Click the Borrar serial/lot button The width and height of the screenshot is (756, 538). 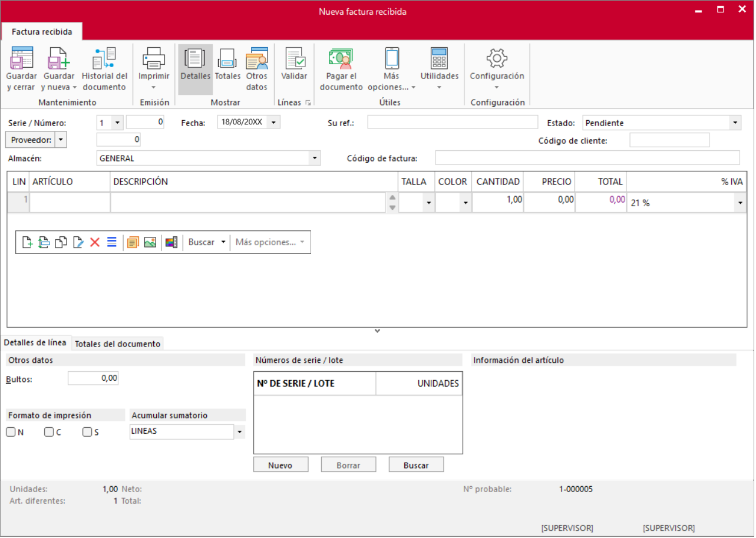(348, 465)
